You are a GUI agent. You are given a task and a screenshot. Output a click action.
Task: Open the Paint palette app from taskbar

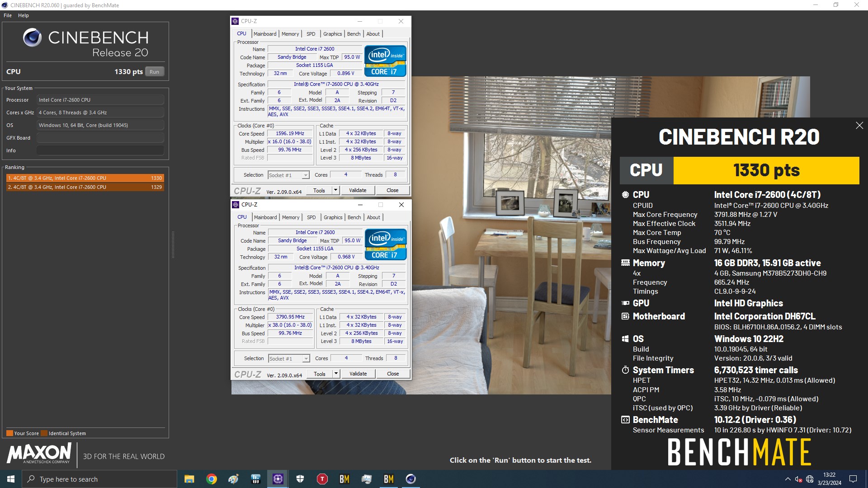234,479
